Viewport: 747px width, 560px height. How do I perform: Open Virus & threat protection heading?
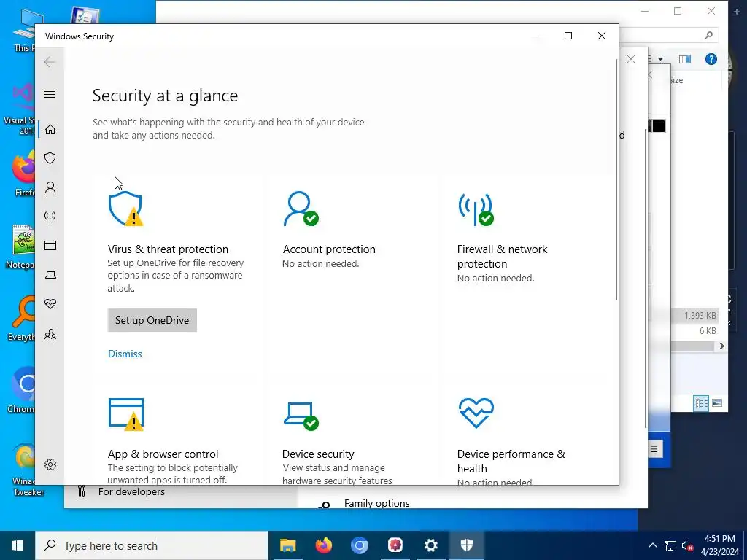[168, 249]
